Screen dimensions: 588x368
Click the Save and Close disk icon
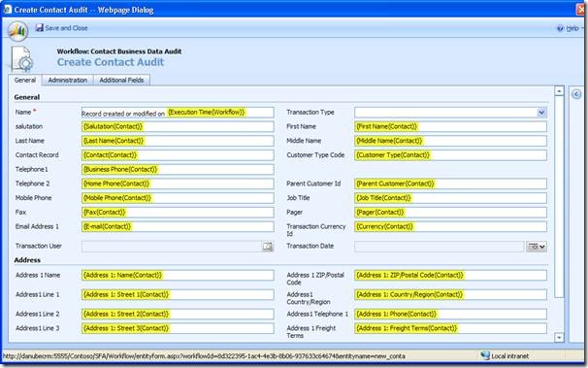(40, 28)
